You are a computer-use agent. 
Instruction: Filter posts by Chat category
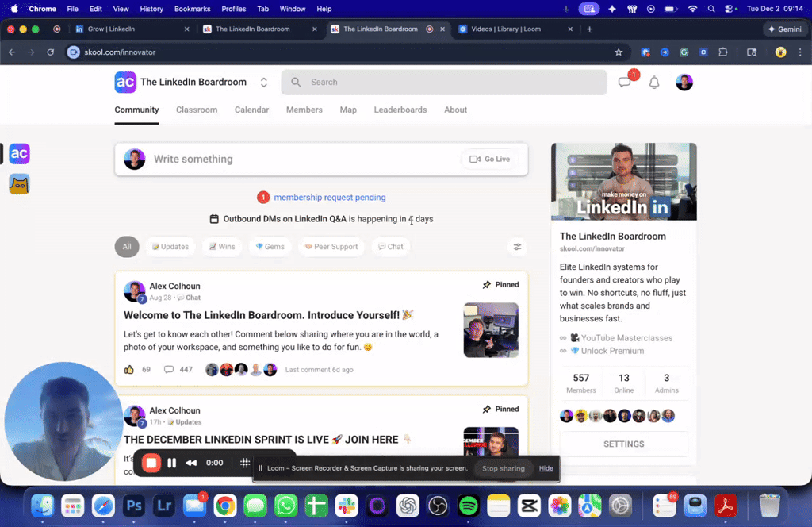click(391, 247)
